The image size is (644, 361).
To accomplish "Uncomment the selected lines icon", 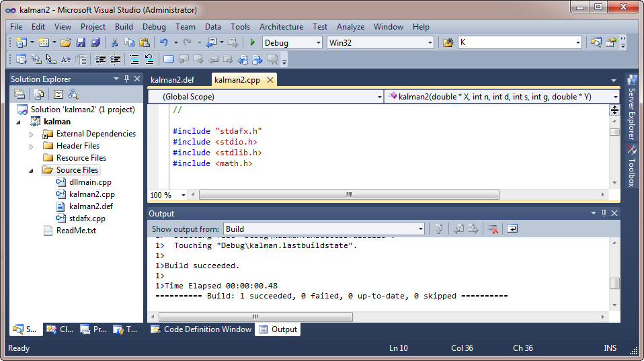I will click(x=149, y=60).
